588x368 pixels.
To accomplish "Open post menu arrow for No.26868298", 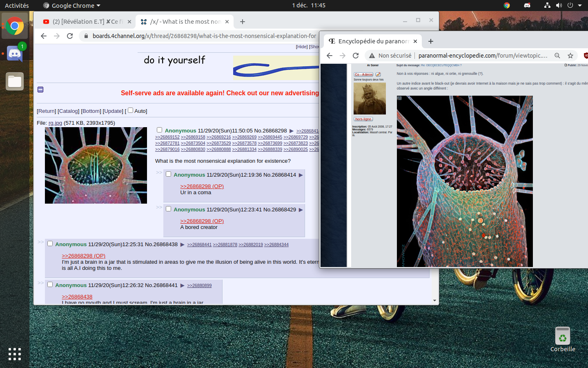I will (292, 131).
